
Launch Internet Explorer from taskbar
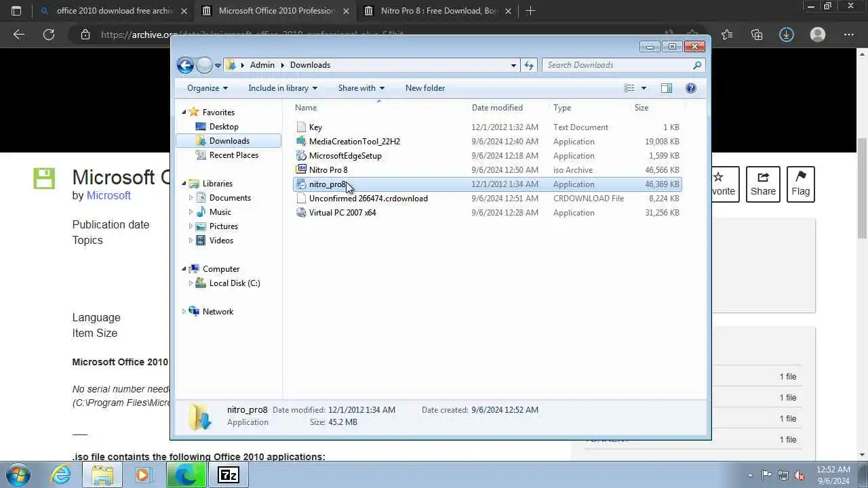click(61, 475)
